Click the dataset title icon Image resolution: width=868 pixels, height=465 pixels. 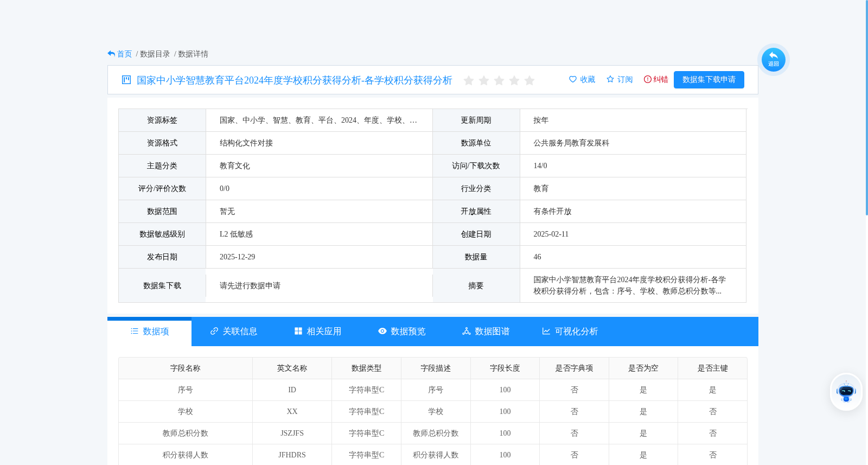click(x=126, y=80)
